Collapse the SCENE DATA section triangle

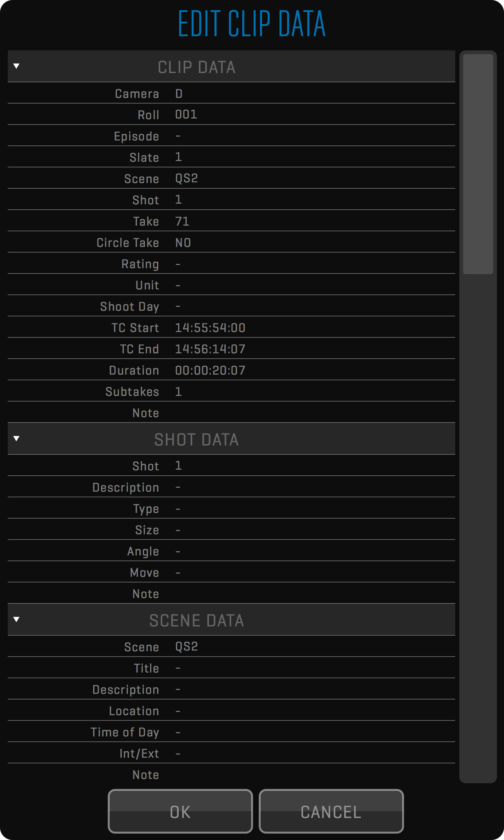[16, 619]
